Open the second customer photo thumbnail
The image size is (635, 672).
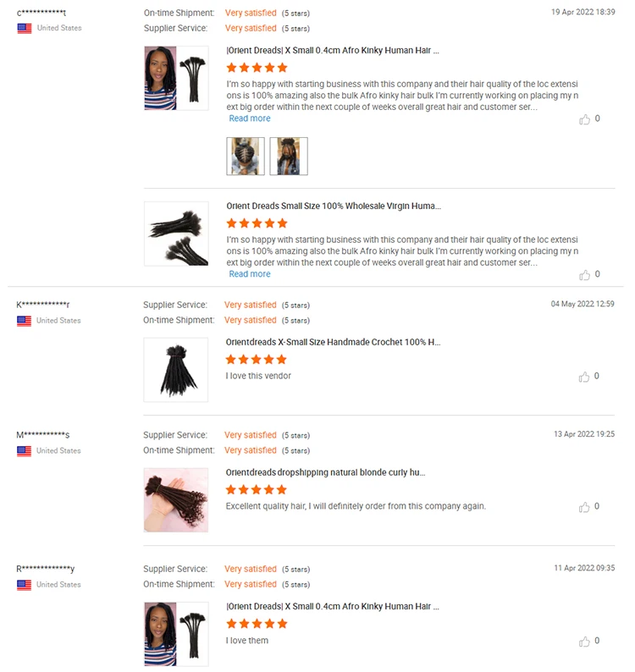[x=289, y=156]
